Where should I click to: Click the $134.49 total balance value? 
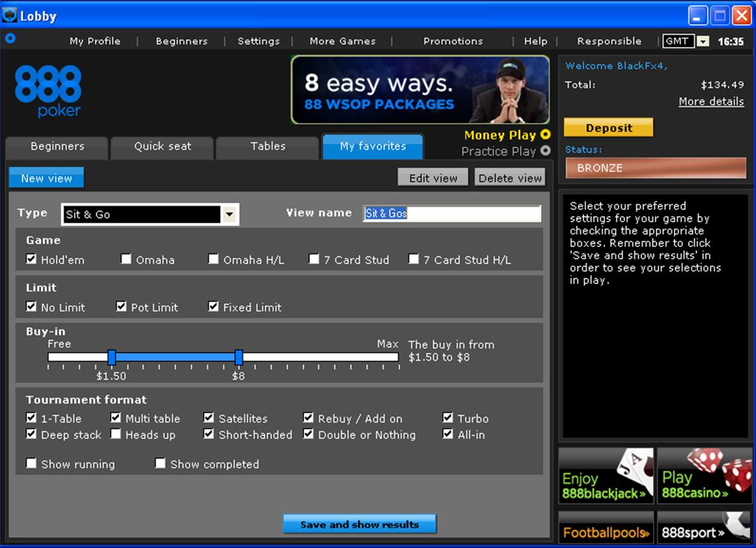pos(721,85)
